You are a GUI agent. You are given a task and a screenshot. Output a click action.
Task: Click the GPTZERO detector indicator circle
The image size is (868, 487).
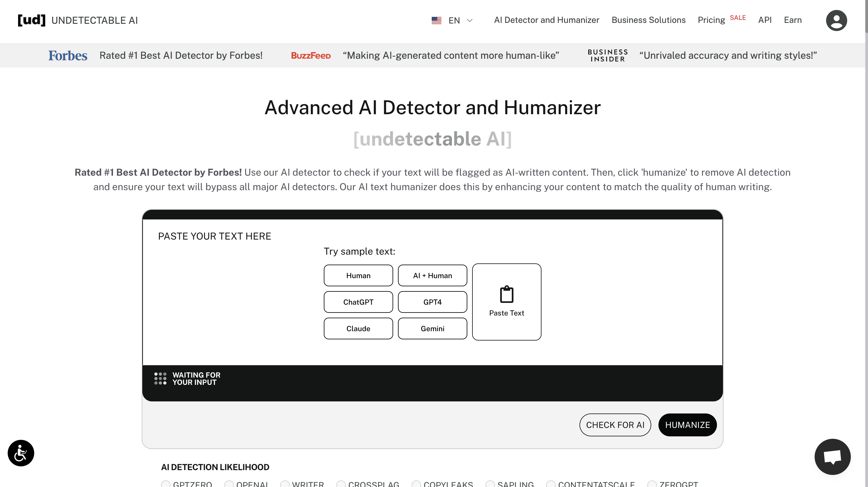pos(166,484)
